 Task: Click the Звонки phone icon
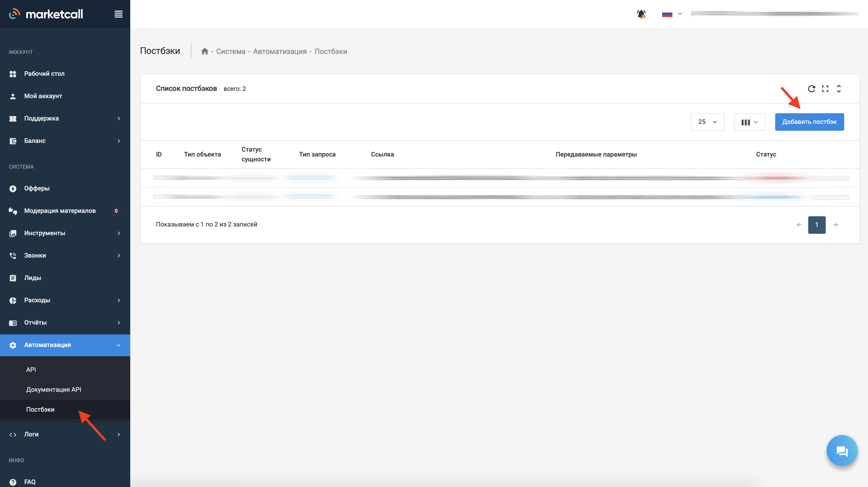pos(13,256)
